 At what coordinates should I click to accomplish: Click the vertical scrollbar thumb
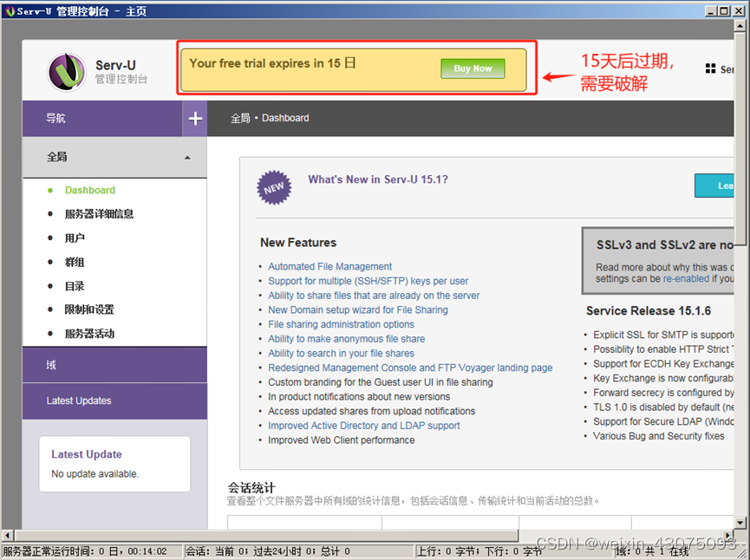(x=740, y=139)
